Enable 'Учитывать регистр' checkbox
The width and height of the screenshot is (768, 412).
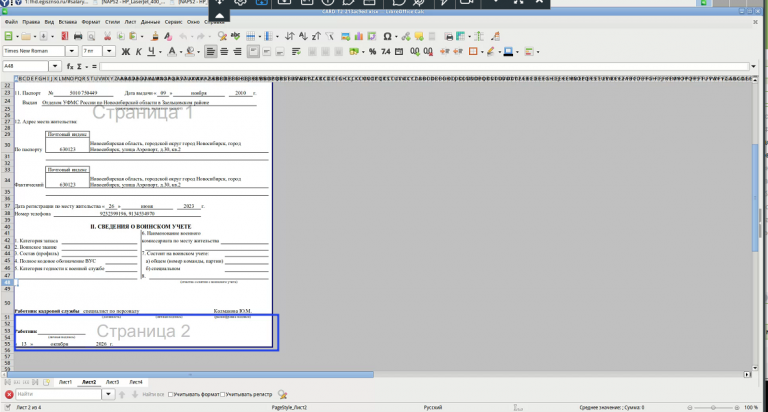[x=222, y=394]
